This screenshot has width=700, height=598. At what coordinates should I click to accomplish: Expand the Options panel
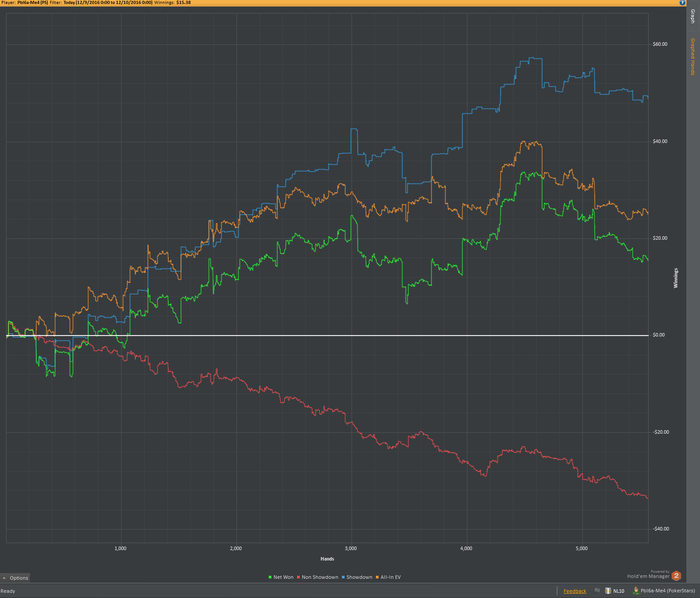(15, 577)
